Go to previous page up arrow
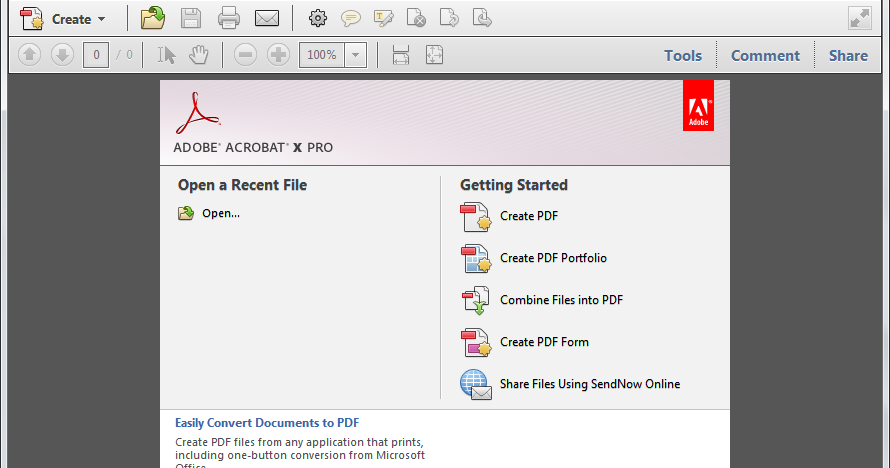Image resolution: width=890 pixels, height=468 pixels. (30, 55)
